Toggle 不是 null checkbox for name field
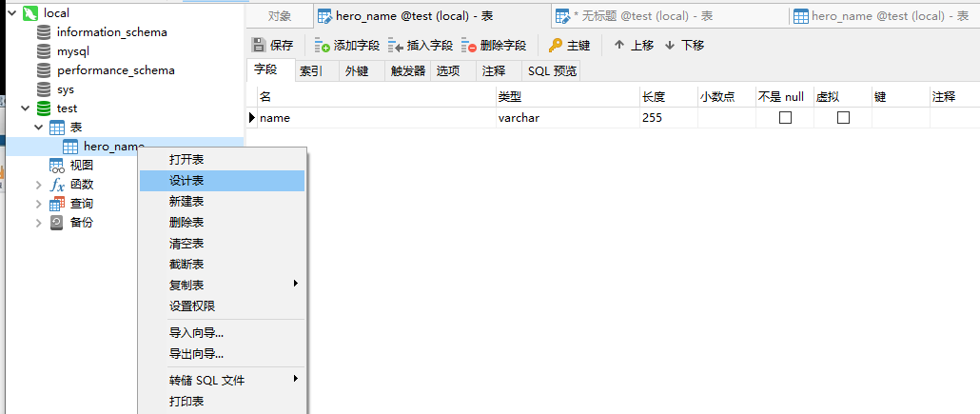Image resolution: width=980 pixels, height=414 pixels. point(785,118)
